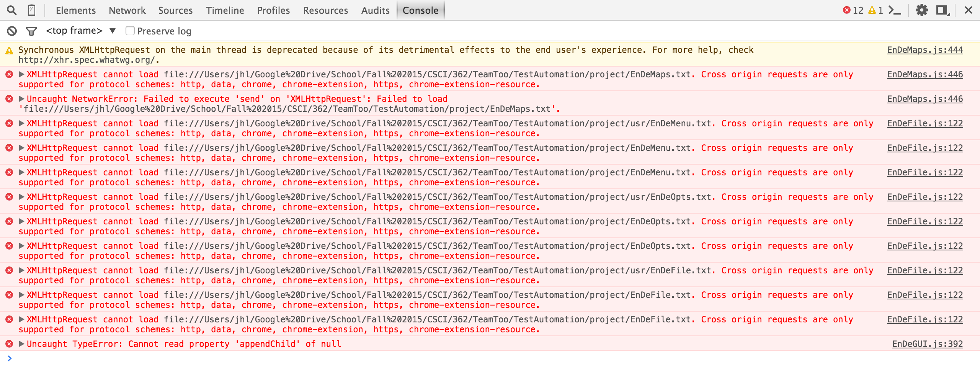Open EnDeGUI.js:392 source link
The image size is (980, 371).
[927, 343]
